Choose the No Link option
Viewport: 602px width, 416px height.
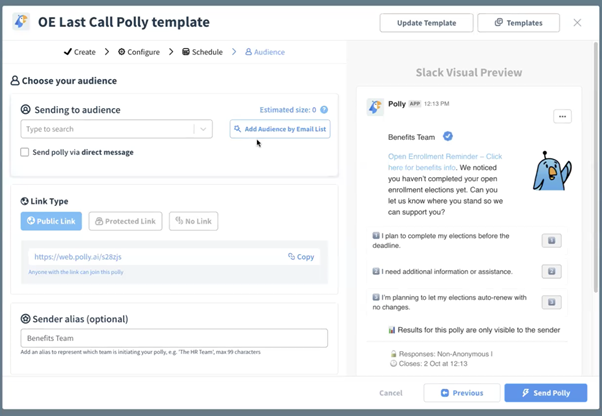click(x=193, y=221)
